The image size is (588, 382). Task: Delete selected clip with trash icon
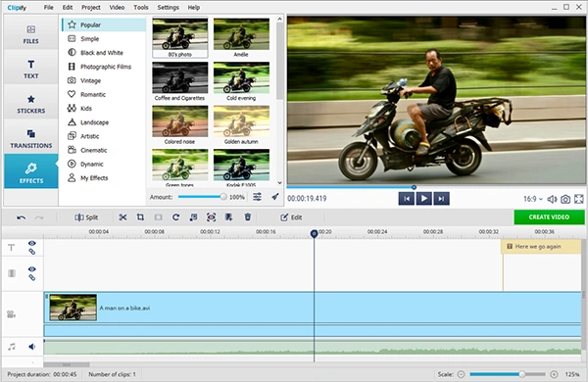pos(248,217)
